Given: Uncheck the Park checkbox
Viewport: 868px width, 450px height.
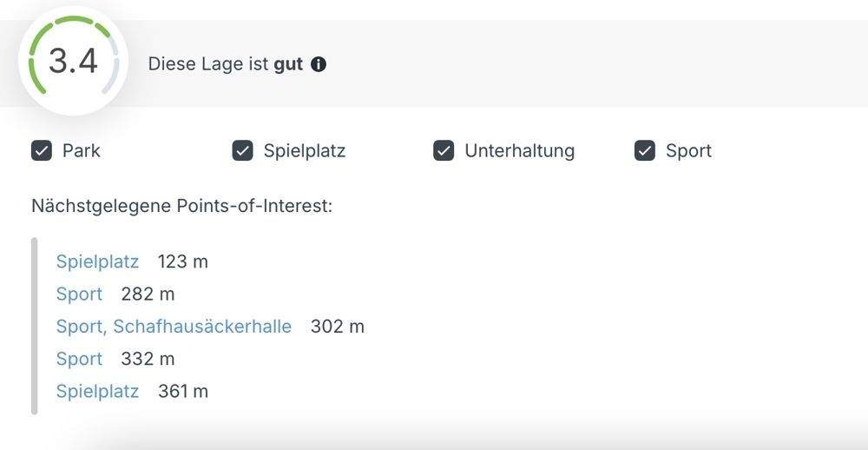Looking at the screenshot, I should tap(42, 151).
